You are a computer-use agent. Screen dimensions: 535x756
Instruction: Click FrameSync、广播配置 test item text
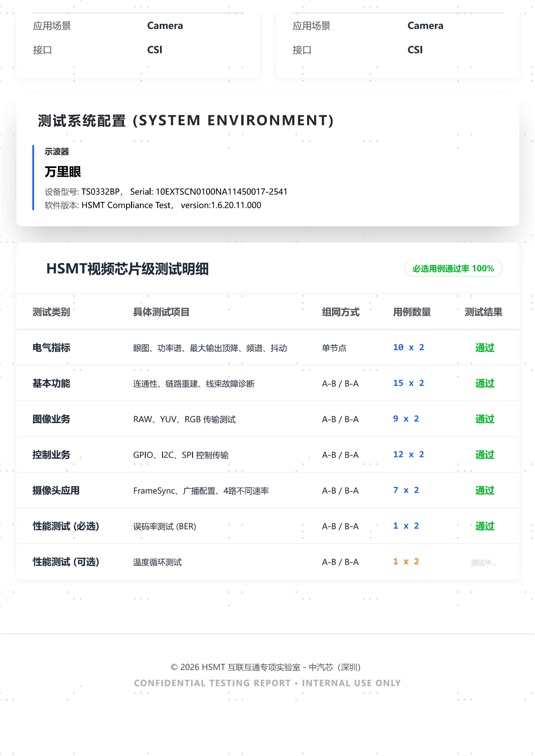click(x=201, y=491)
